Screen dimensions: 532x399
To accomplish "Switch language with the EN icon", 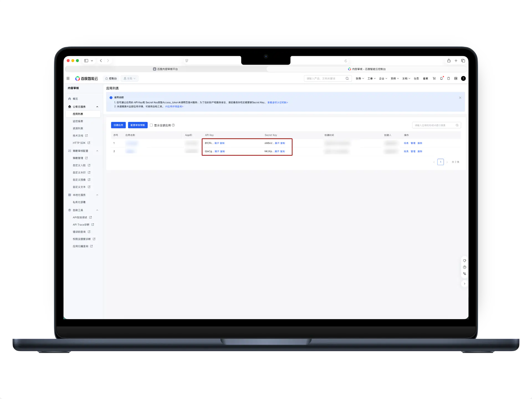I will (456, 78).
